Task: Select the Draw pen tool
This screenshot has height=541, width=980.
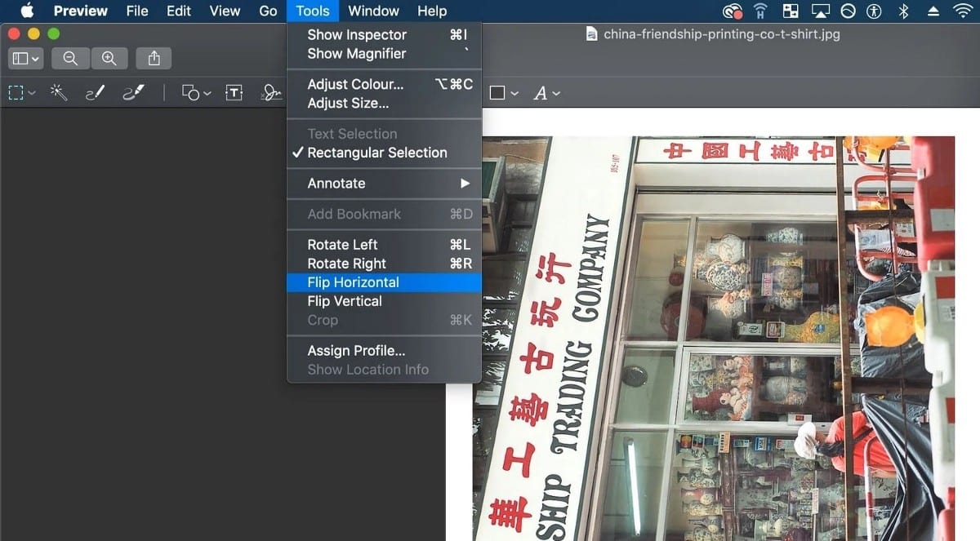Action: click(x=133, y=93)
